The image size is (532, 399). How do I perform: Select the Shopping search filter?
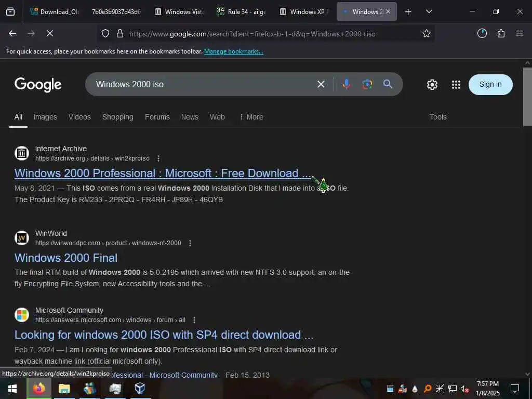118,117
